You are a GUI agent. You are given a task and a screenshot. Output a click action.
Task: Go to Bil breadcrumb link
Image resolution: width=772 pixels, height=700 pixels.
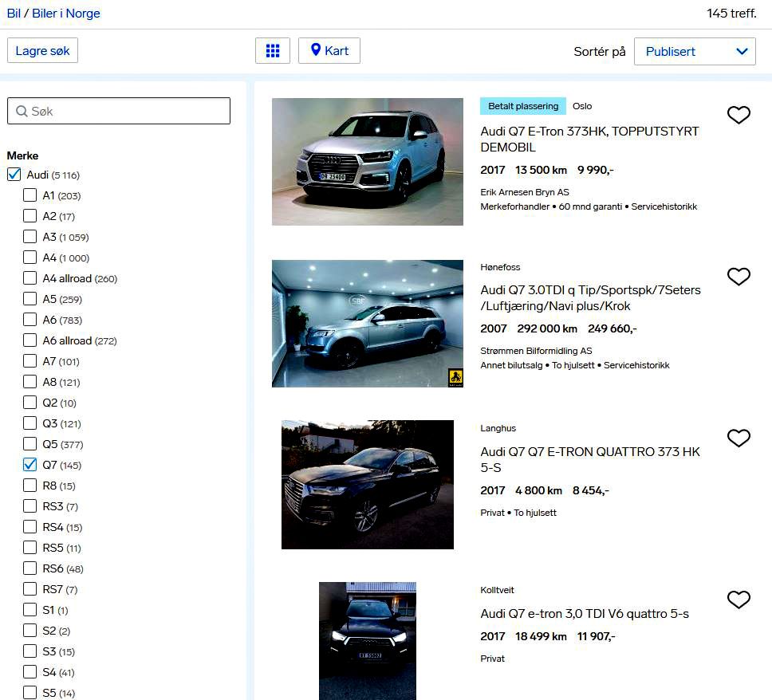point(14,14)
